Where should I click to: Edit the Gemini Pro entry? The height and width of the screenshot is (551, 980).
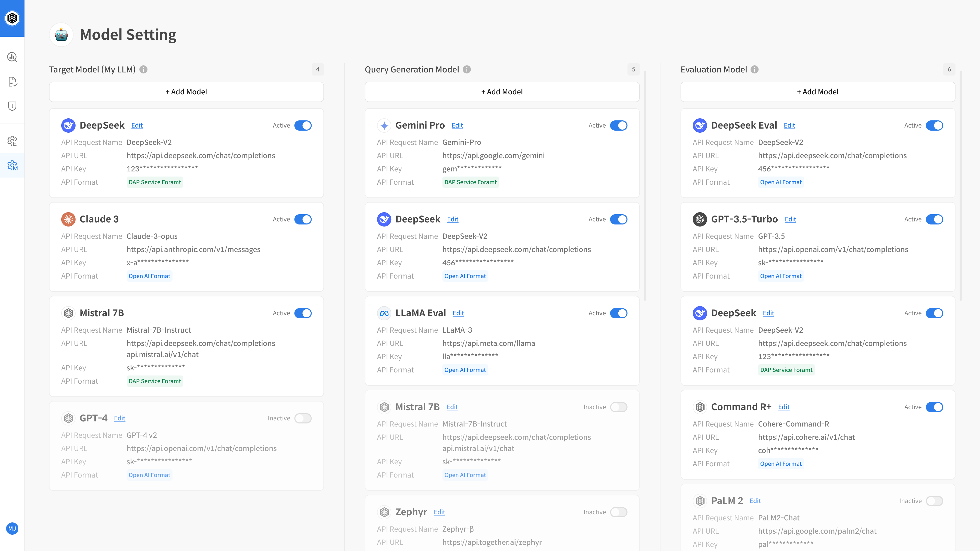[x=457, y=126]
